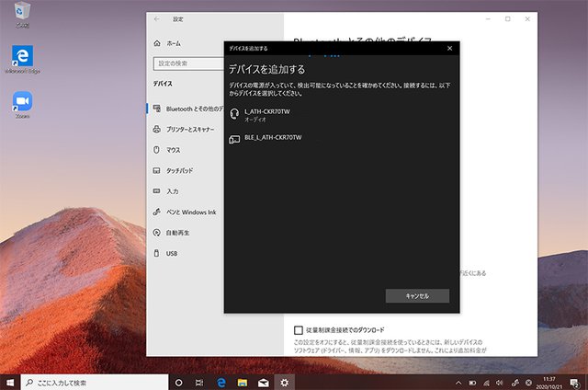Click the back arrow in Settings window
The image size is (588, 390).
click(x=156, y=18)
